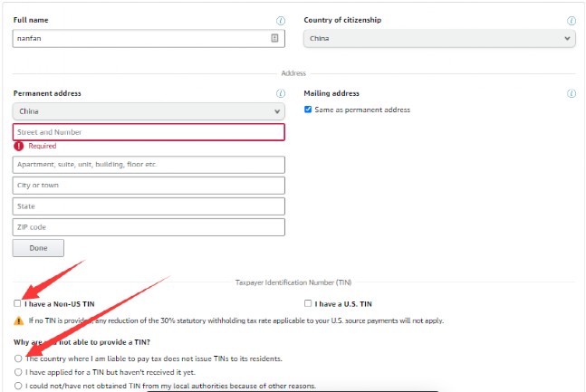Select applied for TIN but not received option

click(x=19, y=372)
